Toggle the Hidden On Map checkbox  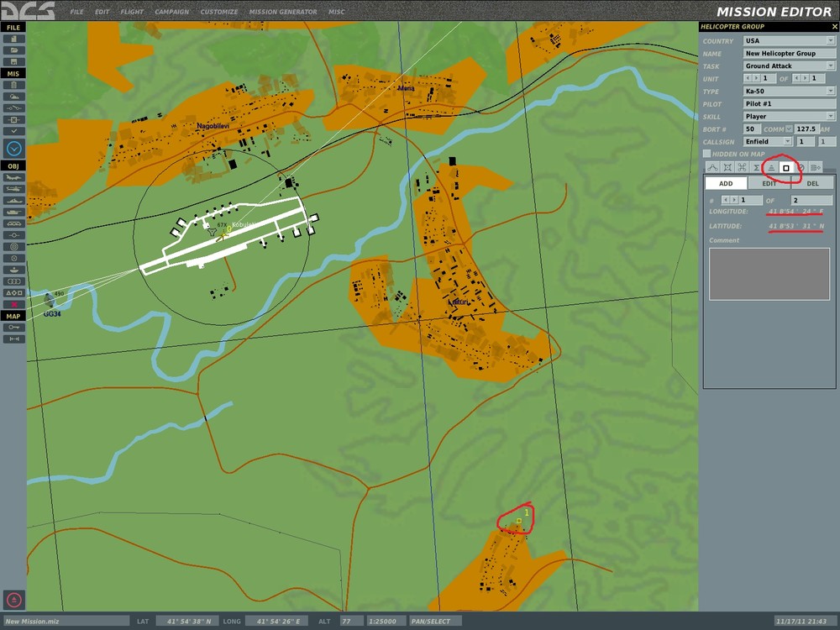(x=707, y=154)
